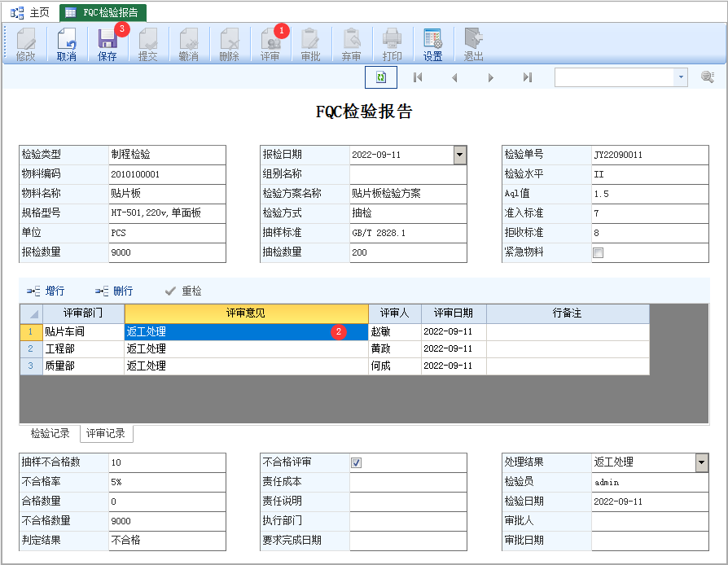728x565 pixels.
Task: Open the 报检日期 date dropdown
Action: (x=459, y=155)
